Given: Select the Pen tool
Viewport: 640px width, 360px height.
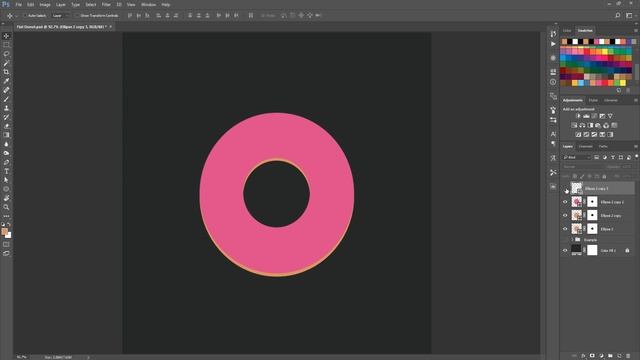Looking at the screenshot, I should pos(6,162).
